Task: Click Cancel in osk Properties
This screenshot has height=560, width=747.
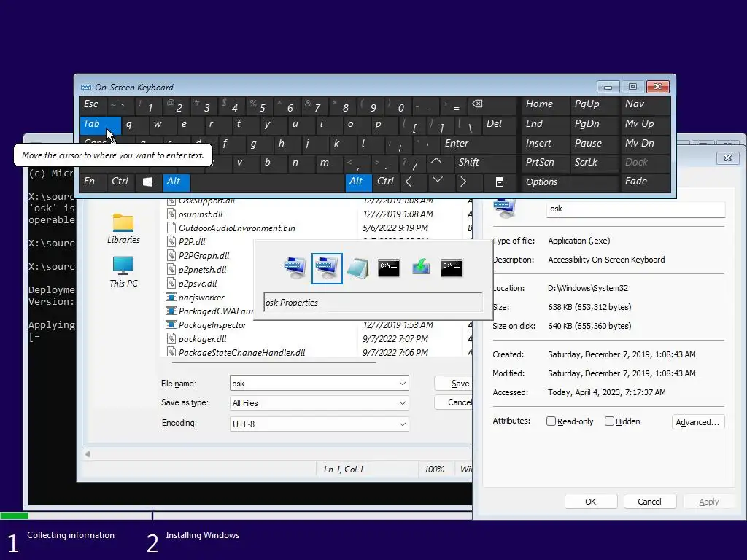Action: coord(650,502)
